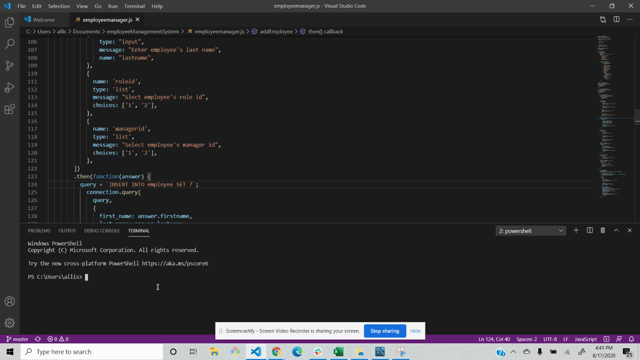Open File Explorer from taskbar

[214, 351]
